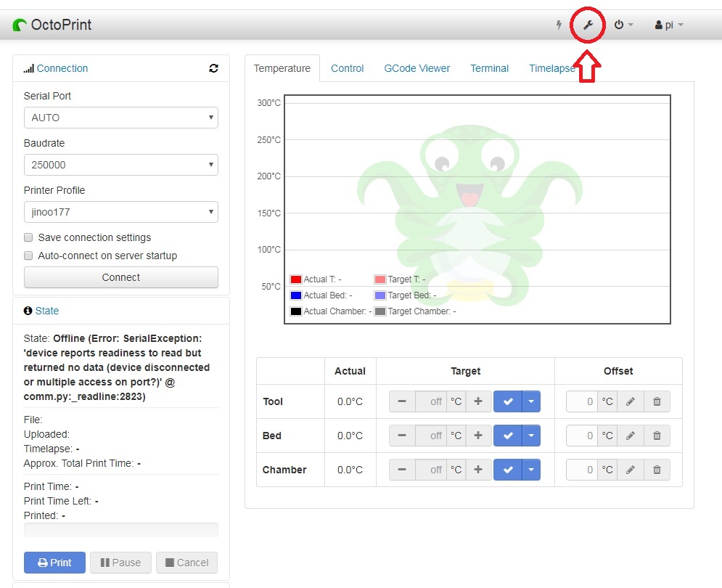This screenshot has height=588, width=722.
Task: Open OctoPrint settings via the wrench icon
Action: [588, 25]
